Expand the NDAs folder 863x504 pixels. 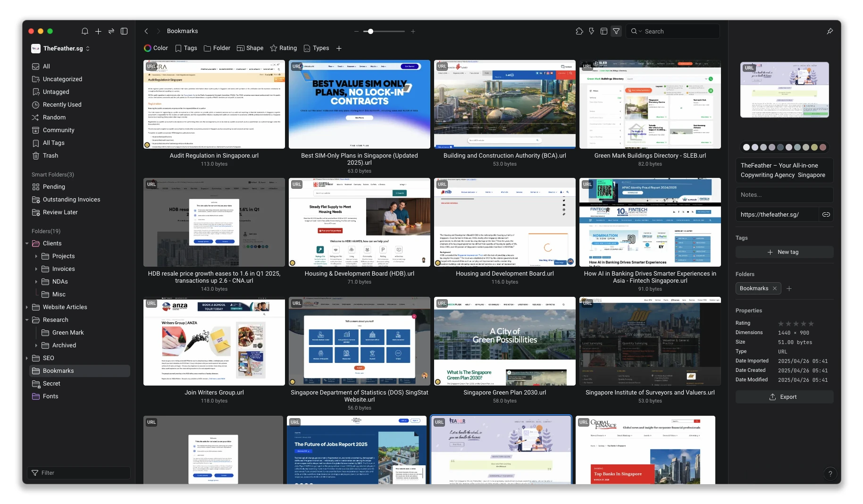[x=36, y=282]
